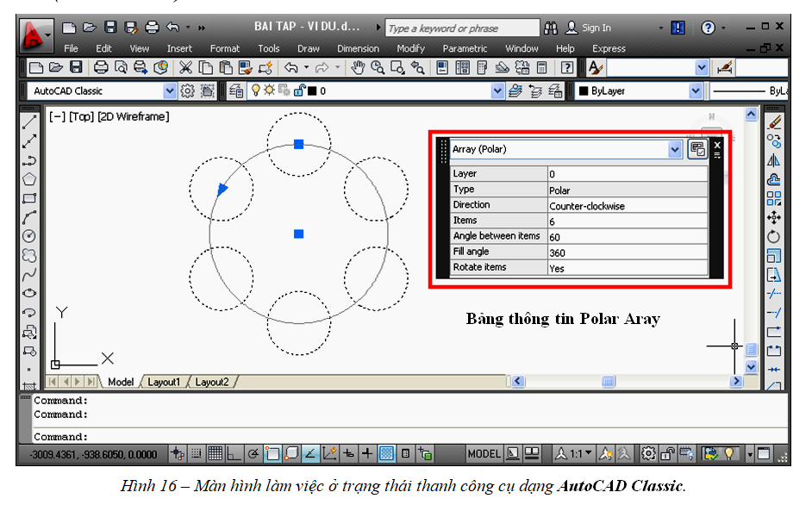Click the vertical scrollbar up arrow

751,115
